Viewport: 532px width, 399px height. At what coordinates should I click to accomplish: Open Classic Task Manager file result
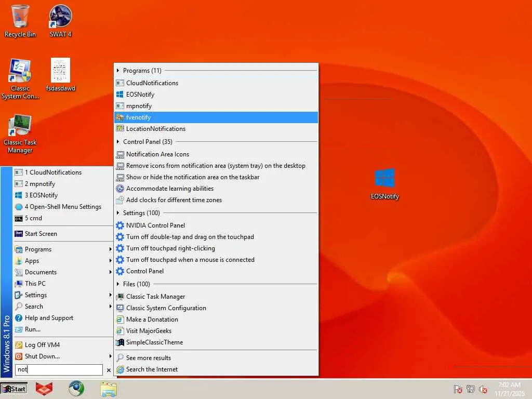tap(216, 297)
